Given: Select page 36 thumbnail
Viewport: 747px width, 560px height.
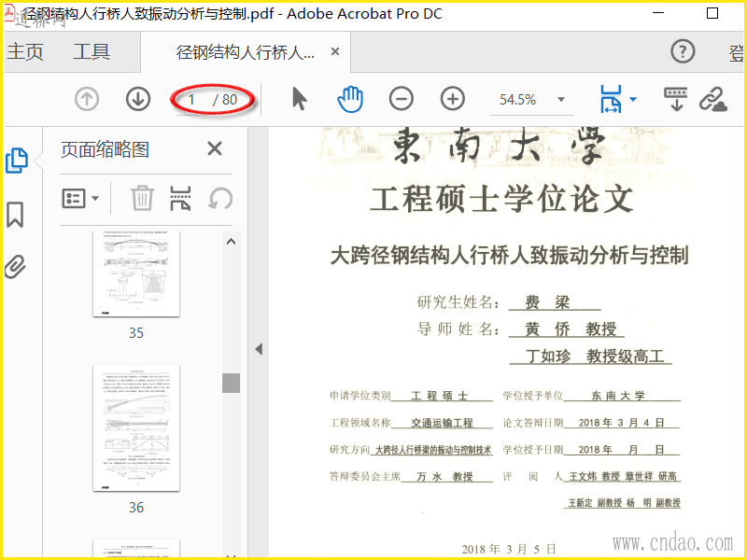Looking at the screenshot, I should coord(136,428).
